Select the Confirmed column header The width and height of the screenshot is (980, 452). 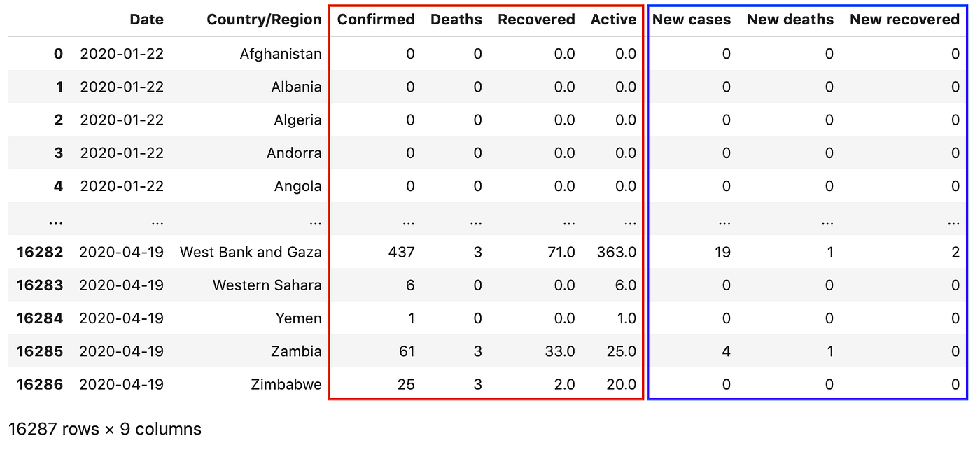(376, 20)
